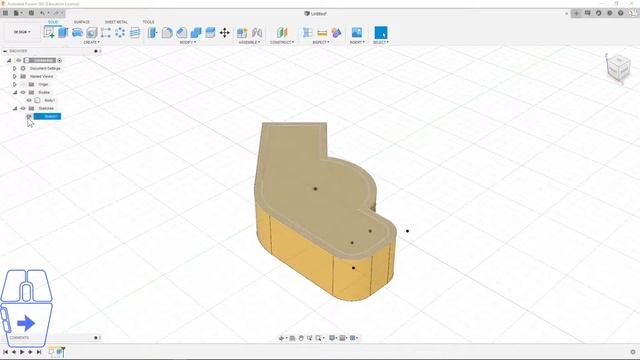Expand Document Settings node

[15, 69]
